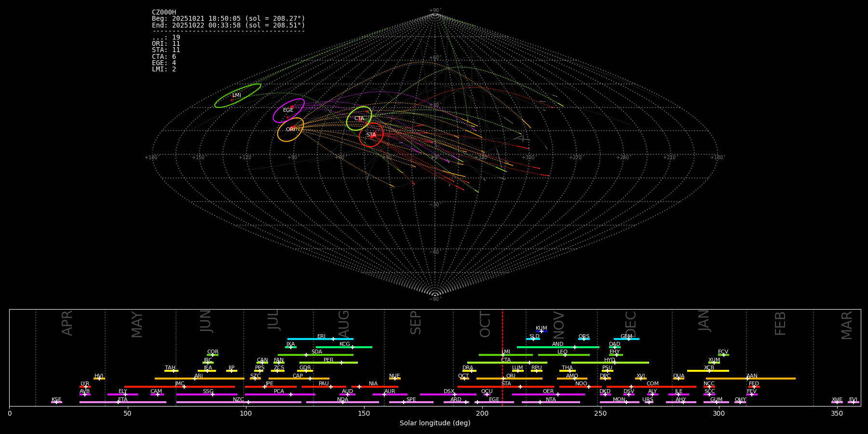Click the +90° label at the map top
The image size is (868, 434).
(x=435, y=11)
